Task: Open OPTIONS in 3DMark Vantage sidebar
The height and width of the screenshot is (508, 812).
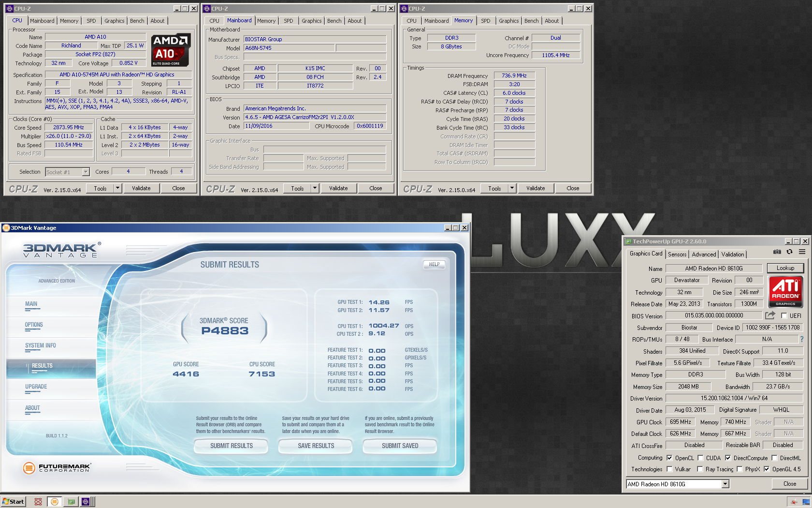Action: pos(34,325)
